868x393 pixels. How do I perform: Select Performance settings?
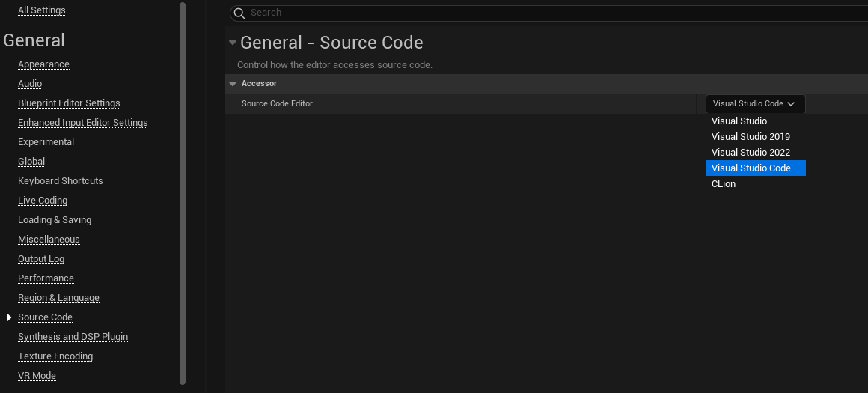pyautogui.click(x=46, y=278)
